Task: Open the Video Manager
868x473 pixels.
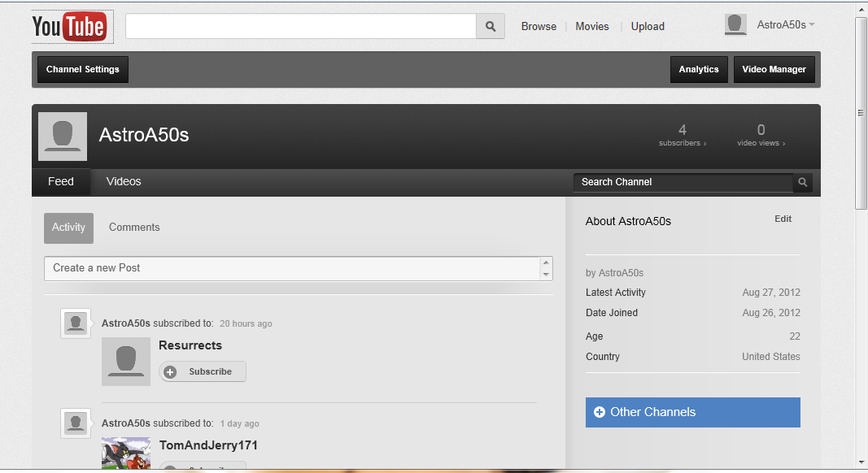Action: [x=774, y=70]
